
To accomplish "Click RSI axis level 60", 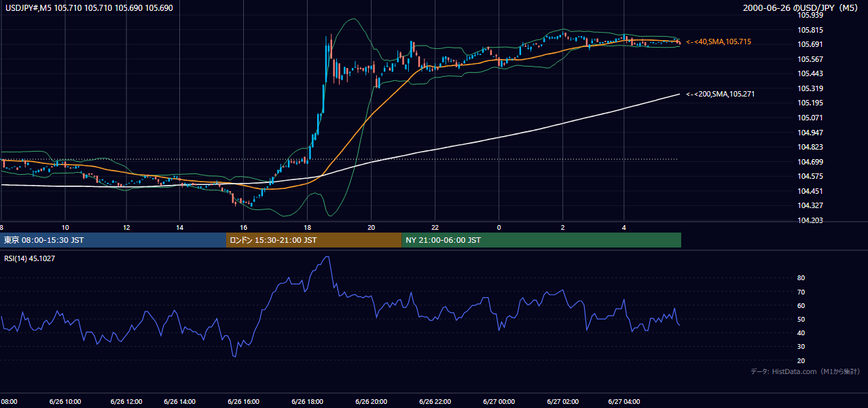I will click(x=801, y=305).
